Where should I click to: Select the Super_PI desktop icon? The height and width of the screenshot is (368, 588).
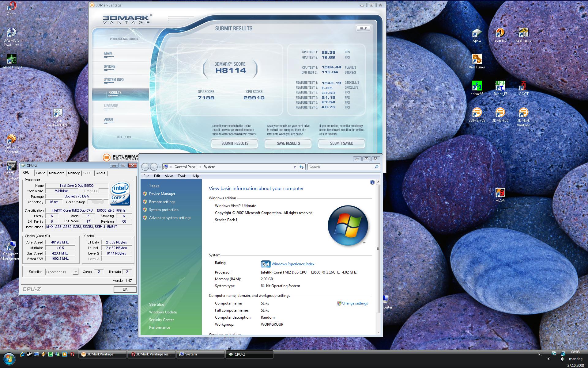pyautogui.click(x=500, y=88)
